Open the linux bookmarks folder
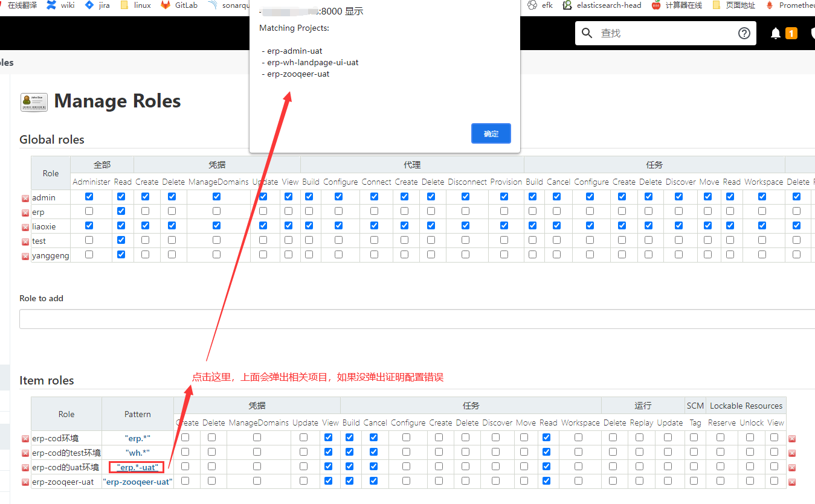 tap(136, 5)
